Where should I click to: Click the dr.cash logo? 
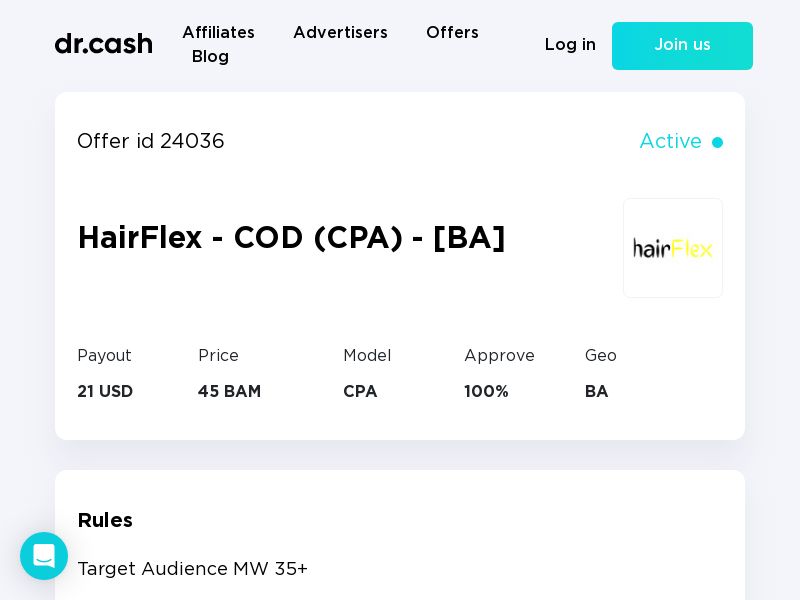click(x=104, y=44)
